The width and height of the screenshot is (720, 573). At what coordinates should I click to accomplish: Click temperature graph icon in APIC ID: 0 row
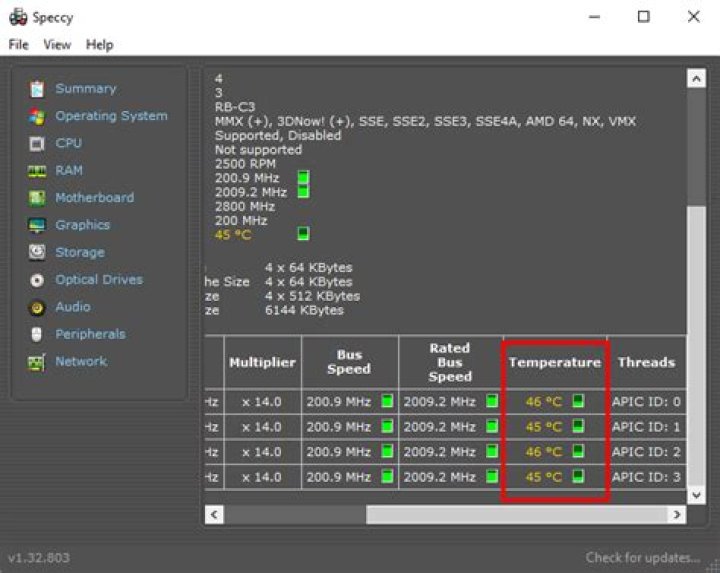(x=578, y=401)
